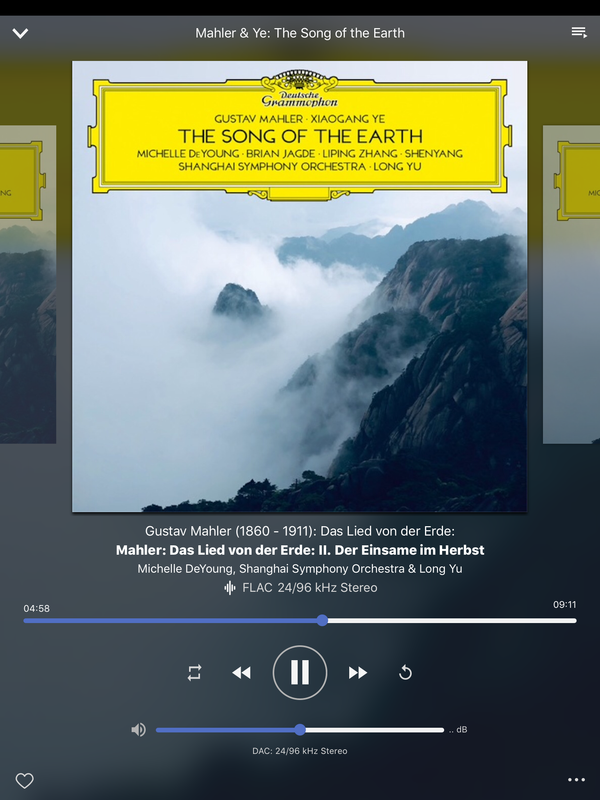Click the volume slider handle
The height and width of the screenshot is (800, 600).
(300, 730)
